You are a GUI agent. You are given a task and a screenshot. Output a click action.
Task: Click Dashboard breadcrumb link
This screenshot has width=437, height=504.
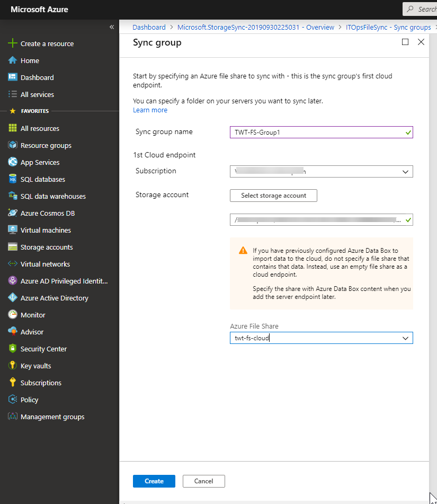coord(149,28)
